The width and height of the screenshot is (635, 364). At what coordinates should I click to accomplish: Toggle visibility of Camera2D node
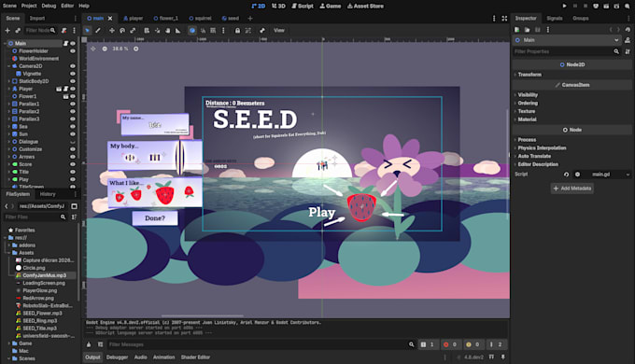[x=73, y=66]
